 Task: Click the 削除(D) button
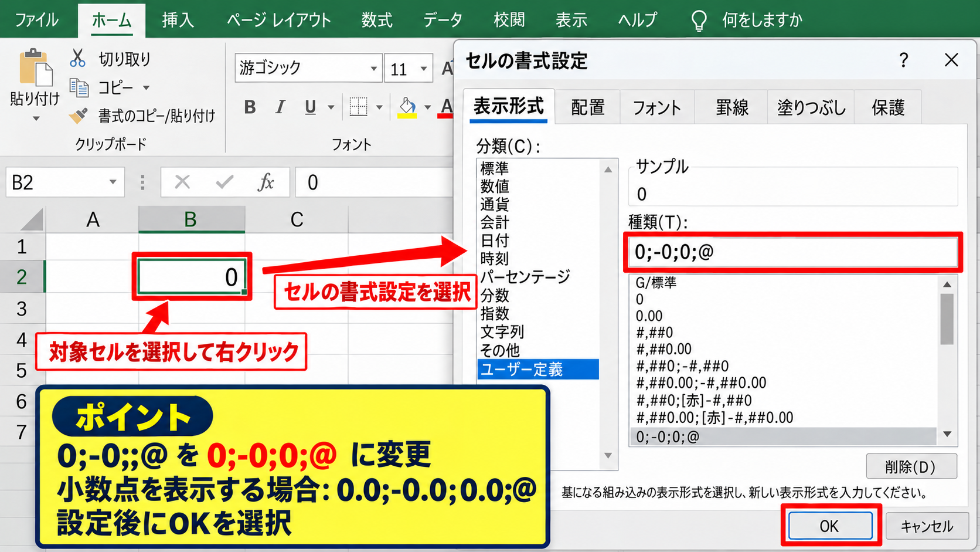tap(911, 466)
